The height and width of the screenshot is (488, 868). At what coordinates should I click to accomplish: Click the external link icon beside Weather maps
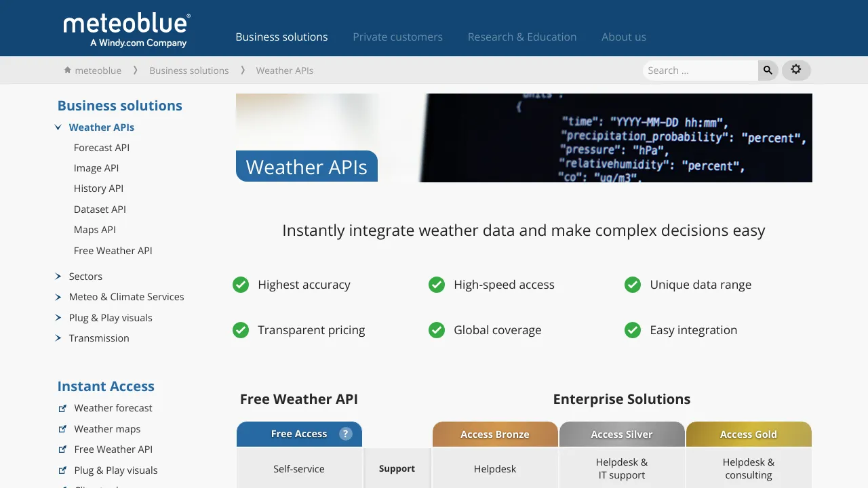(62, 429)
